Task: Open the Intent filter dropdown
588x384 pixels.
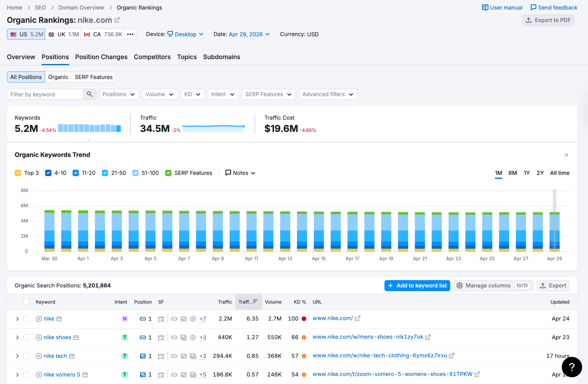Action: point(223,94)
